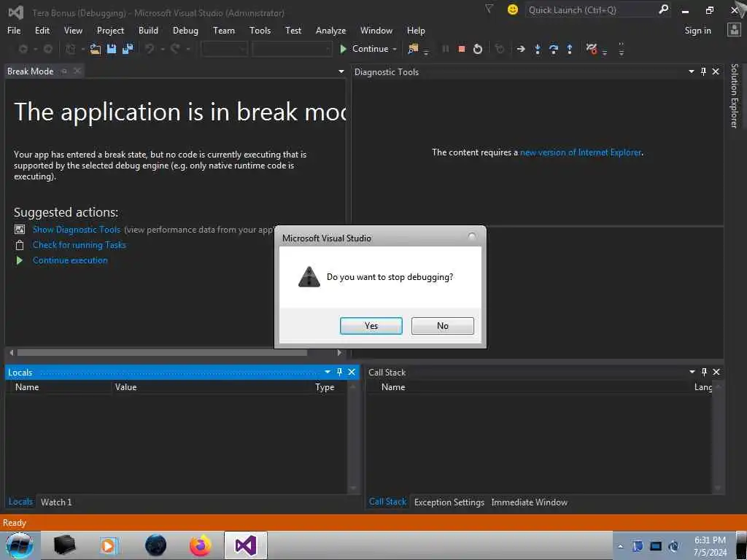747x560 pixels.
Task: Click the IntelliTrace/diagnostic toolbar icon with red dot
Action: point(592,49)
